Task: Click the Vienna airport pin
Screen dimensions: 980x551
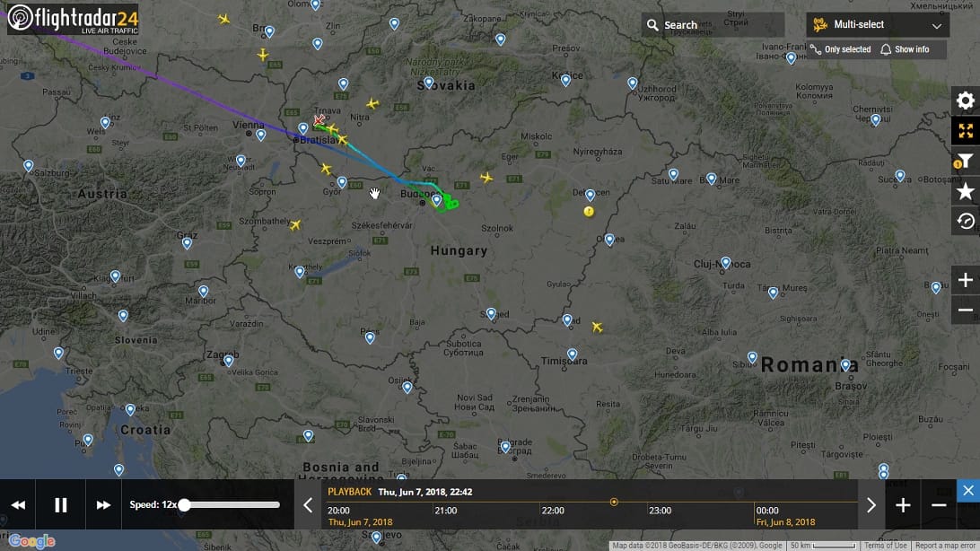Action: pyautogui.click(x=260, y=135)
